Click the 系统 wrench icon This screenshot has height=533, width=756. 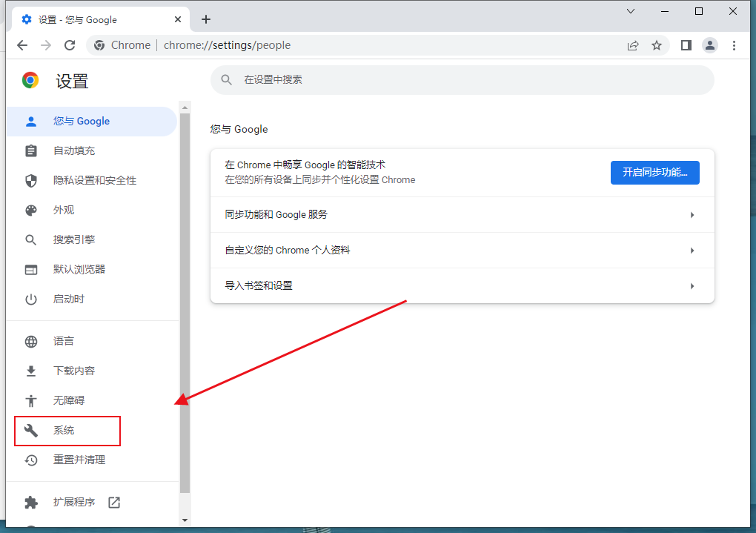(x=31, y=430)
